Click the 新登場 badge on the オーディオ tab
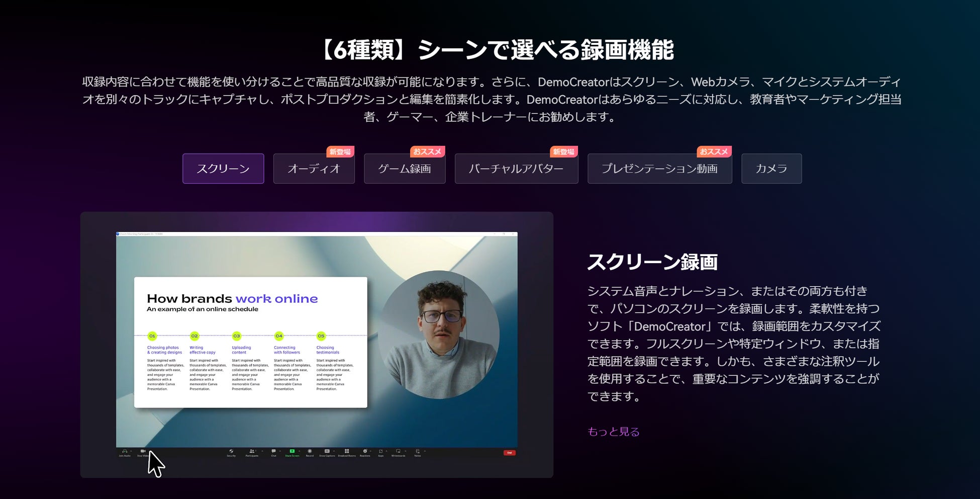Image resolution: width=980 pixels, height=499 pixels. pos(340,152)
